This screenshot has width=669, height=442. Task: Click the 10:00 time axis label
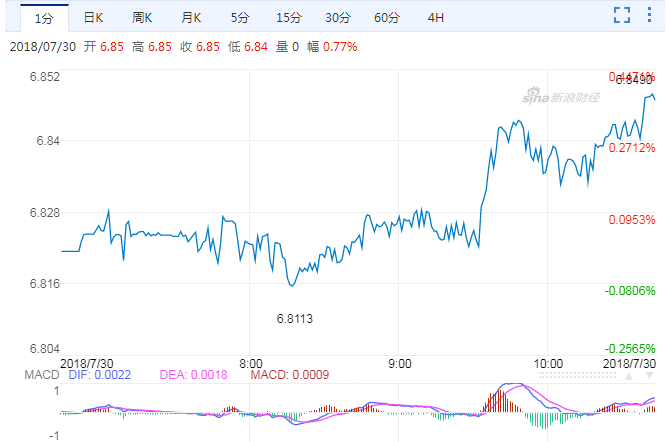[x=548, y=364]
